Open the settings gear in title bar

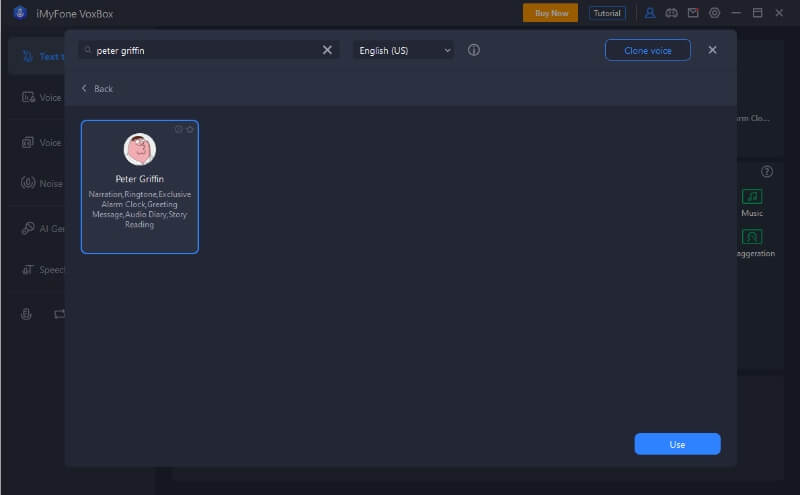click(714, 13)
